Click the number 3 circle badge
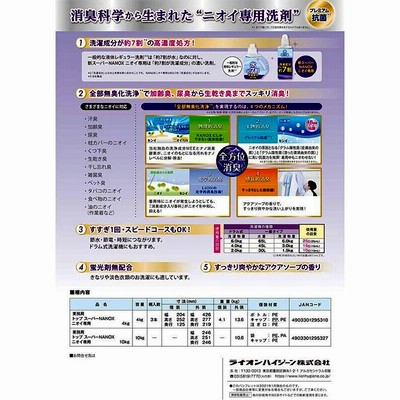 tap(81, 230)
